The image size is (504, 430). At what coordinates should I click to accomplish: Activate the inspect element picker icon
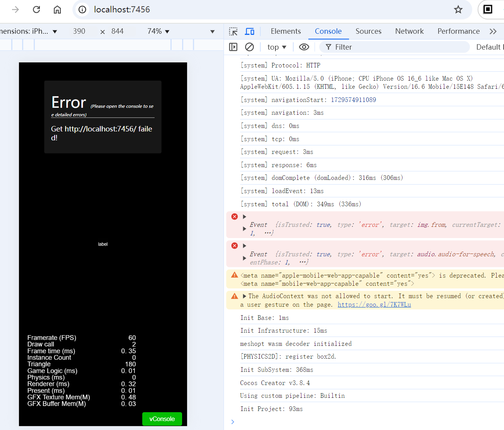[x=233, y=31]
